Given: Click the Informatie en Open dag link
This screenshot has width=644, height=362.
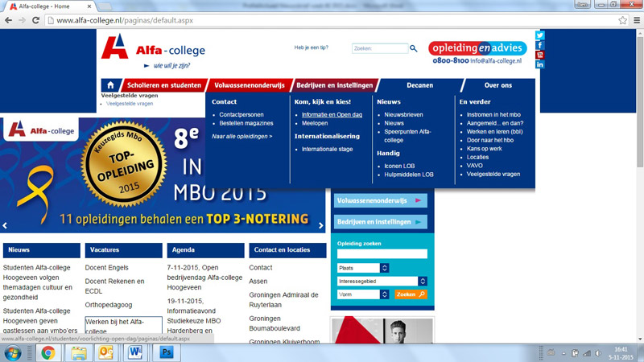Looking at the screenshot, I should pyautogui.click(x=332, y=114).
